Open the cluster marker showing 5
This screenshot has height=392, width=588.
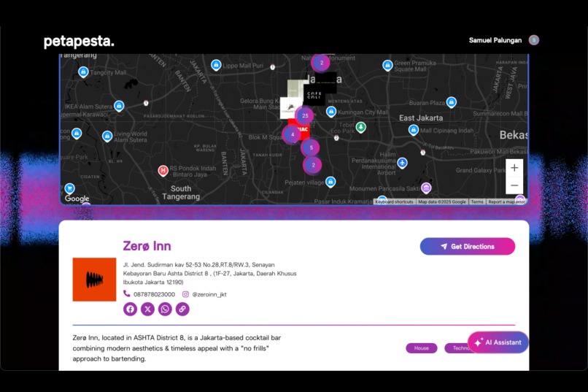(311, 147)
